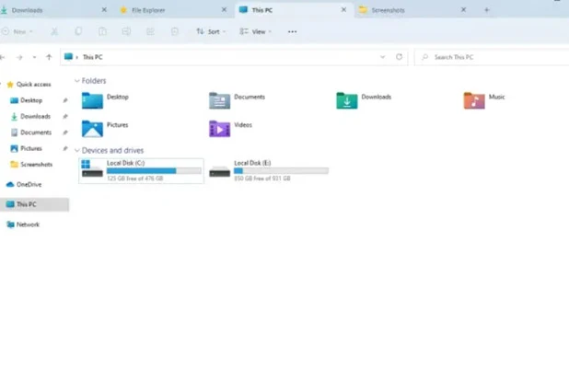Expand the breadcrumb chevron before This PC
This screenshot has height=392, width=569.
tap(77, 57)
